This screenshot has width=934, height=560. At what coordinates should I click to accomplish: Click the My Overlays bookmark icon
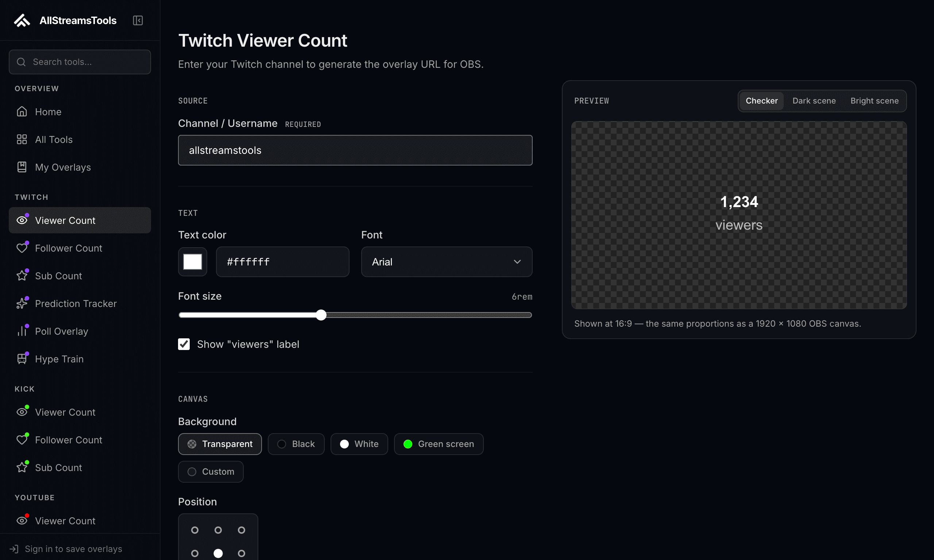tap(22, 167)
